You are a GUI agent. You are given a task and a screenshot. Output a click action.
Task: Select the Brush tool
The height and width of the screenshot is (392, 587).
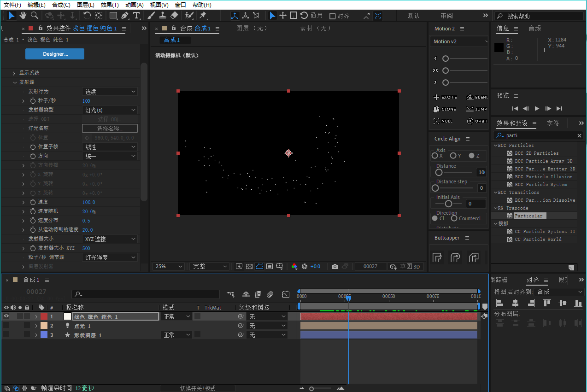point(151,15)
